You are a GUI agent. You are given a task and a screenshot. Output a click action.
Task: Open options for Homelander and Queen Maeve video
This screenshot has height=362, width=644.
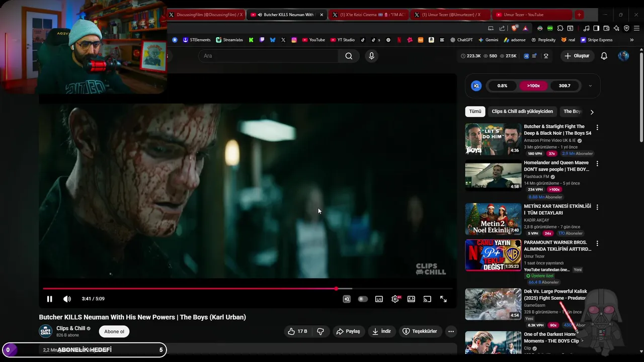tap(597, 164)
